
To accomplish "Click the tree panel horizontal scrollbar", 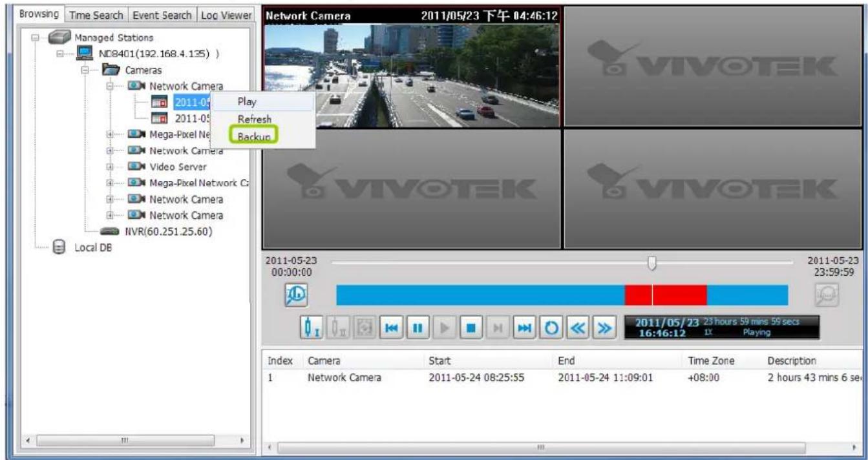I will 137,441.
